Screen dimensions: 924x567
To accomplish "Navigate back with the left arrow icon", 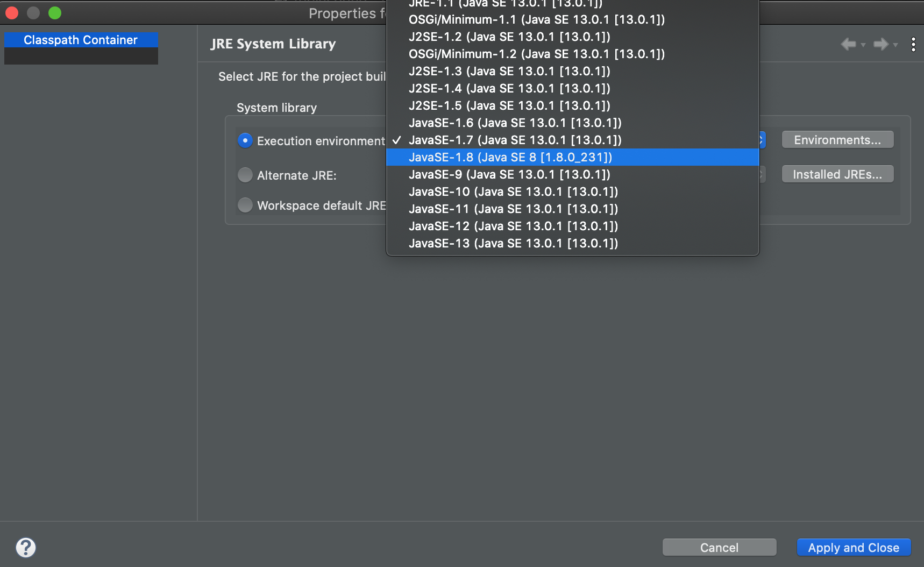I will (848, 44).
